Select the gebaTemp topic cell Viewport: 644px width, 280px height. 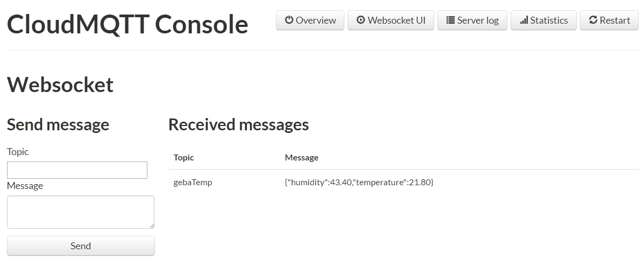(x=193, y=183)
